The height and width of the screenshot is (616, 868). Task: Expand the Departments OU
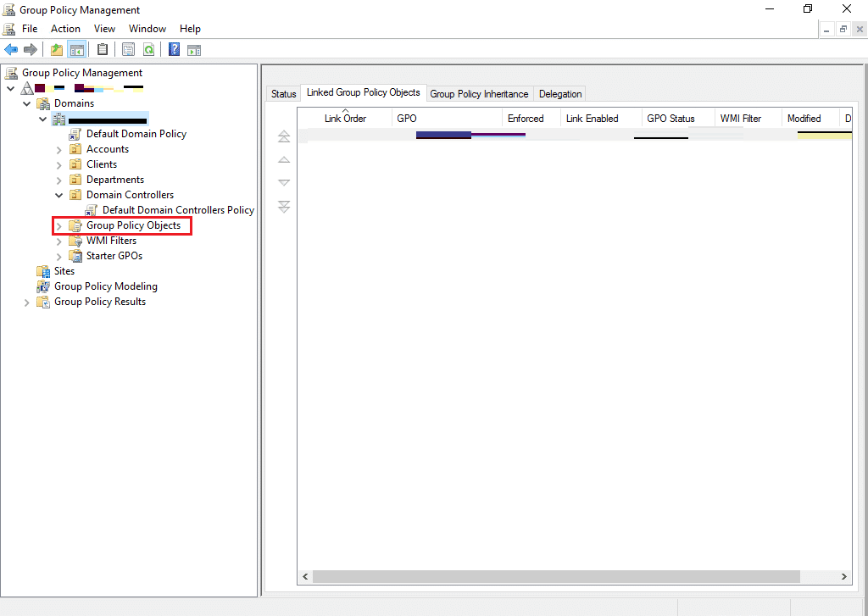[x=58, y=180]
